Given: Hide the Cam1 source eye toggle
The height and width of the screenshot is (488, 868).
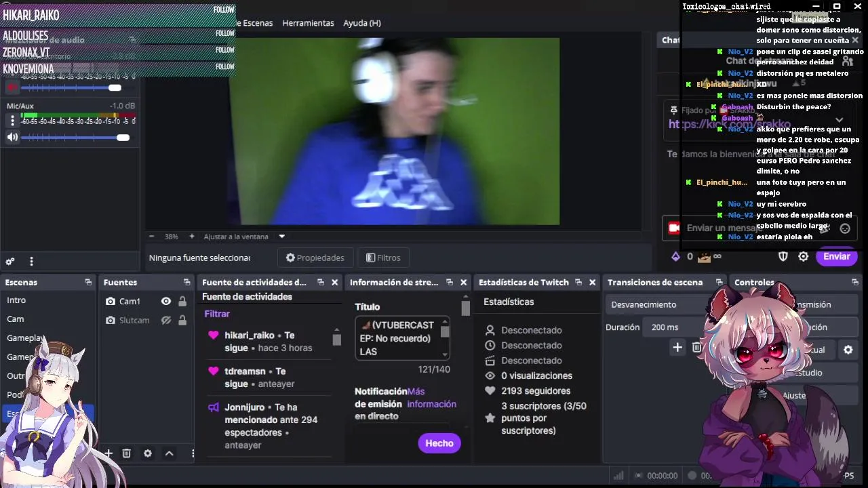Looking at the screenshot, I should (166, 302).
